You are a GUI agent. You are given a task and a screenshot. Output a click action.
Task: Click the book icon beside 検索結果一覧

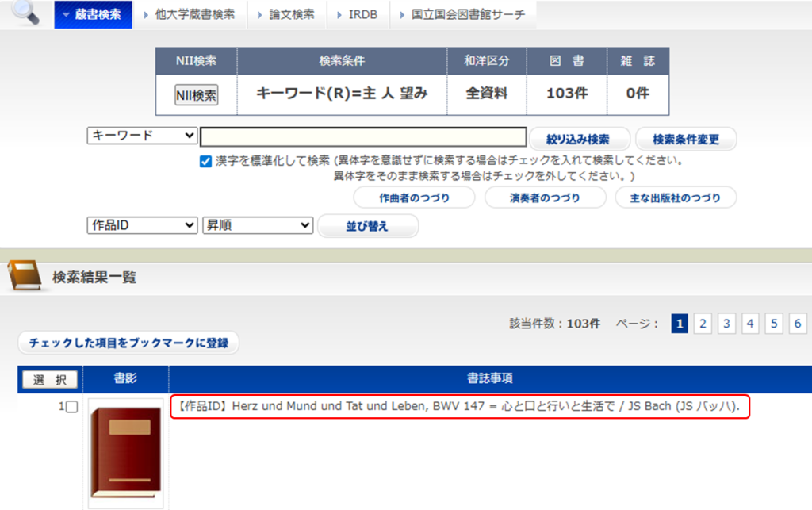(x=25, y=275)
